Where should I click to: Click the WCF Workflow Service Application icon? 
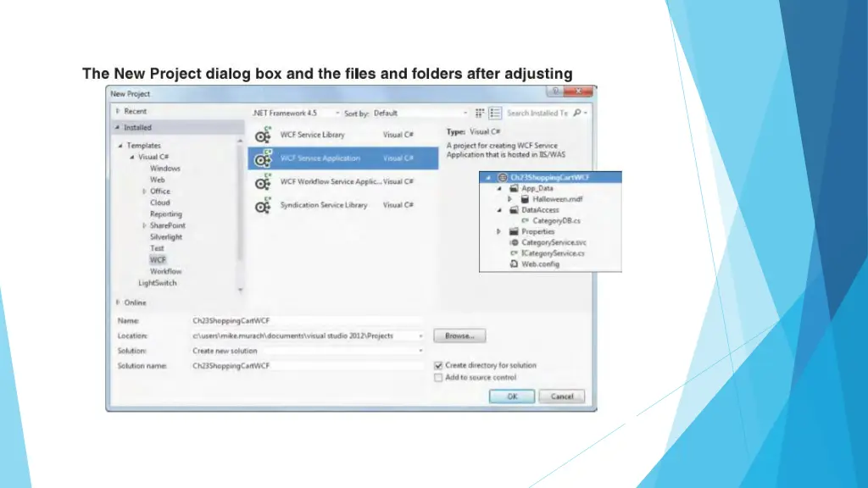pyautogui.click(x=263, y=182)
